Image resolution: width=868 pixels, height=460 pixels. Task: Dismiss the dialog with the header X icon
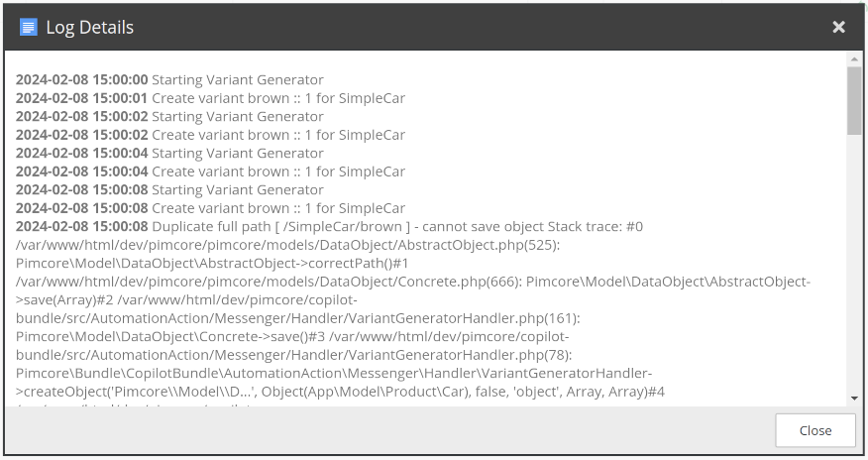coord(838,27)
